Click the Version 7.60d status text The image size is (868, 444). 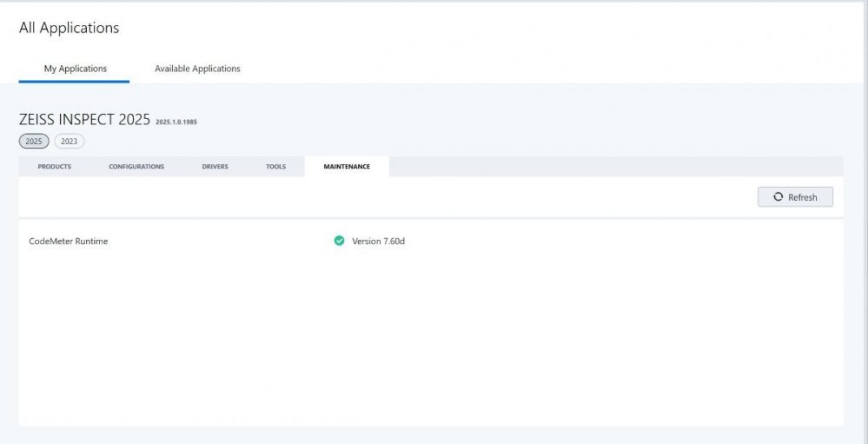(x=378, y=242)
